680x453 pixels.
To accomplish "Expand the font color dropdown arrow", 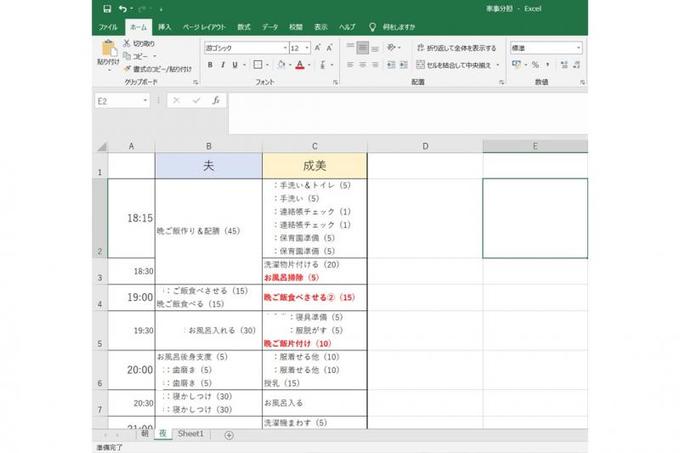I will point(309,65).
